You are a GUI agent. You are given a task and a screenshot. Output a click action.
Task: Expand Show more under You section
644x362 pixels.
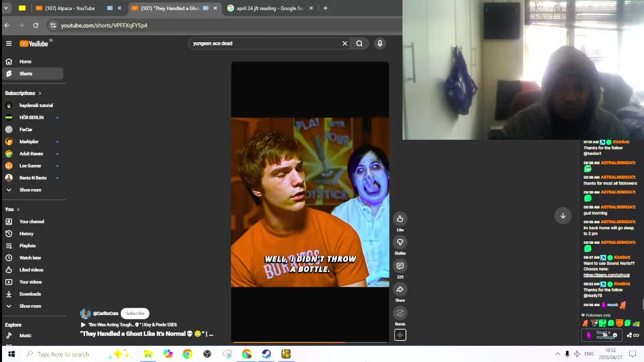point(32,306)
